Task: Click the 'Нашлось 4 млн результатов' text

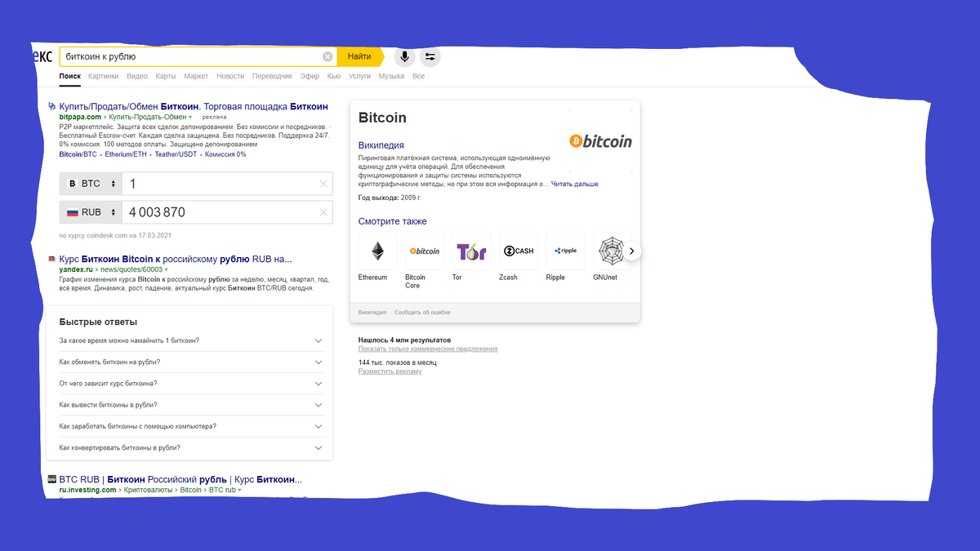Action: tap(405, 340)
